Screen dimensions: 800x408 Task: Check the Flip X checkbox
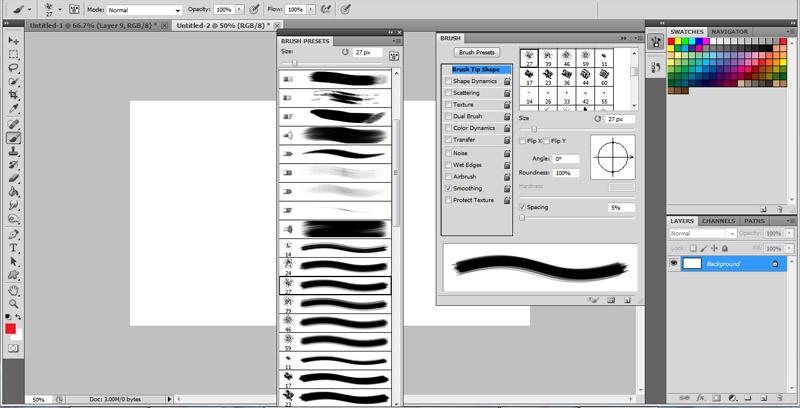[x=522, y=141]
